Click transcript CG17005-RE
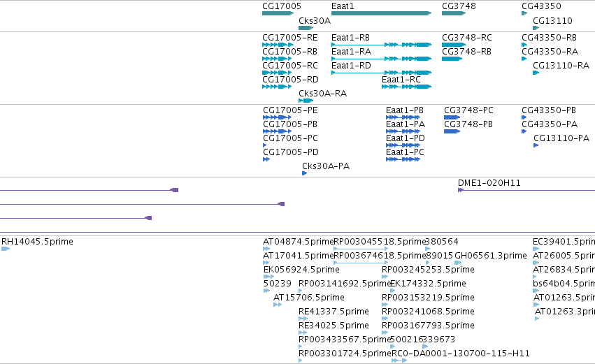This screenshot has height=364, width=595. click(x=290, y=38)
